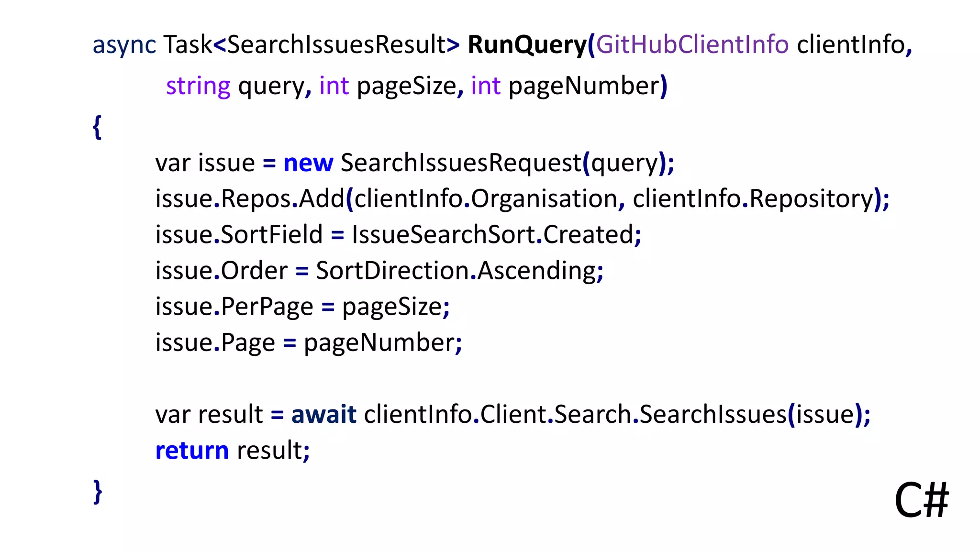Click the 'C#' label
Image resolution: width=980 pixels, height=551 pixels.
point(921,501)
